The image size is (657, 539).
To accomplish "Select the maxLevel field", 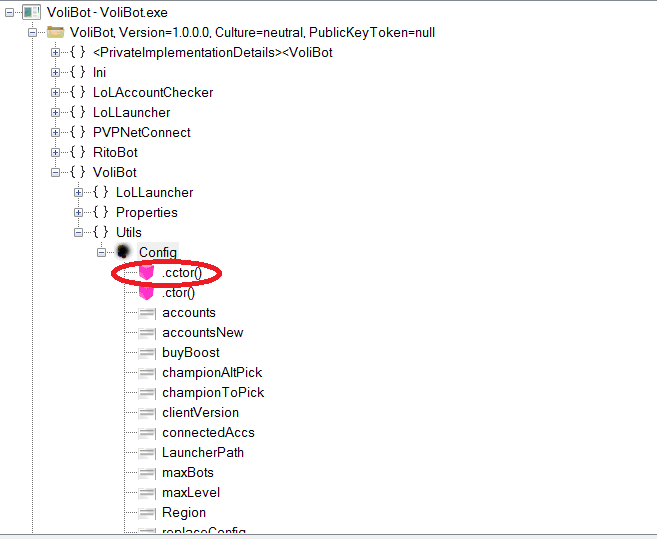I will tap(191, 492).
